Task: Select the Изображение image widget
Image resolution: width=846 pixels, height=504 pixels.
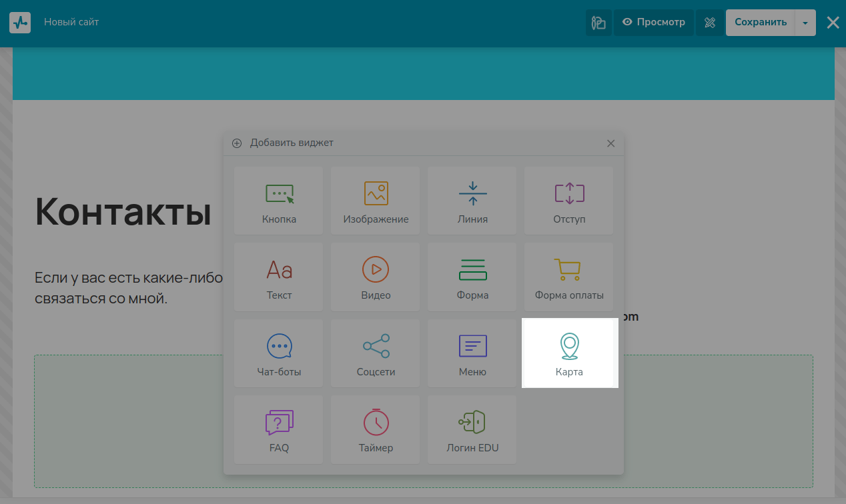Action: point(376,201)
